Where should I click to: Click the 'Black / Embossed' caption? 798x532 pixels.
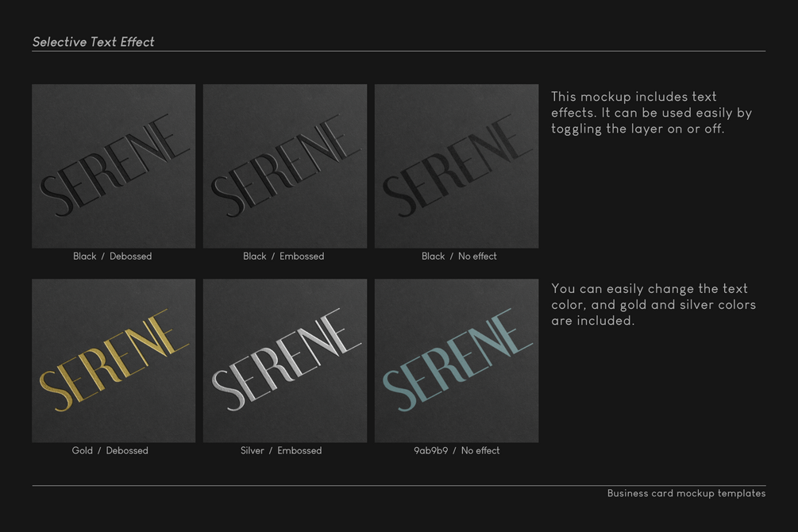tap(283, 256)
